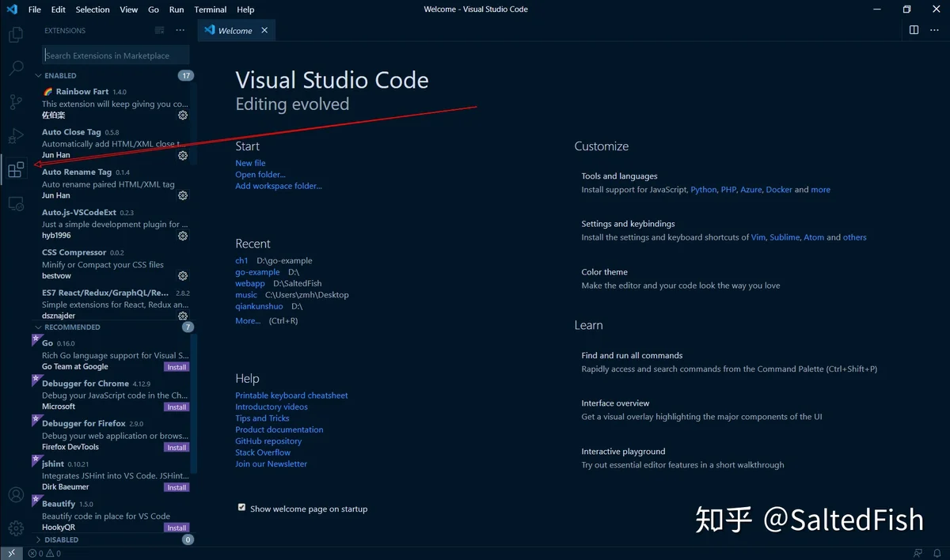Click the Python language support link
Viewport: 950px width, 560px height.
click(704, 190)
